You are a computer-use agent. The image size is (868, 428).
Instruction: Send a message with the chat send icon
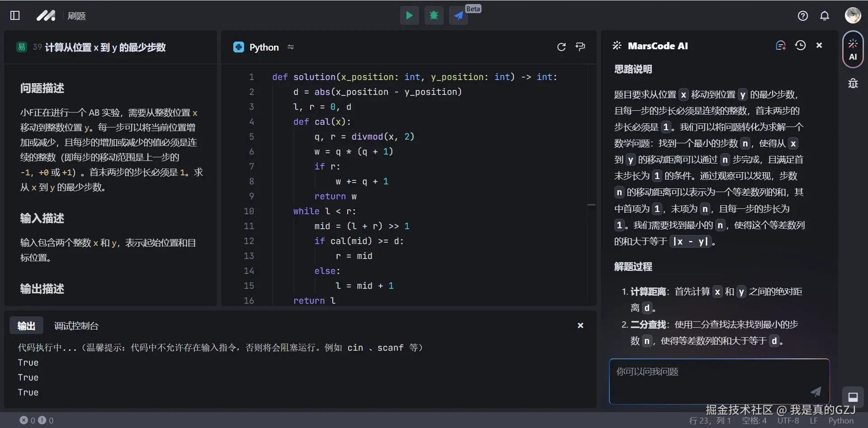tap(815, 392)
